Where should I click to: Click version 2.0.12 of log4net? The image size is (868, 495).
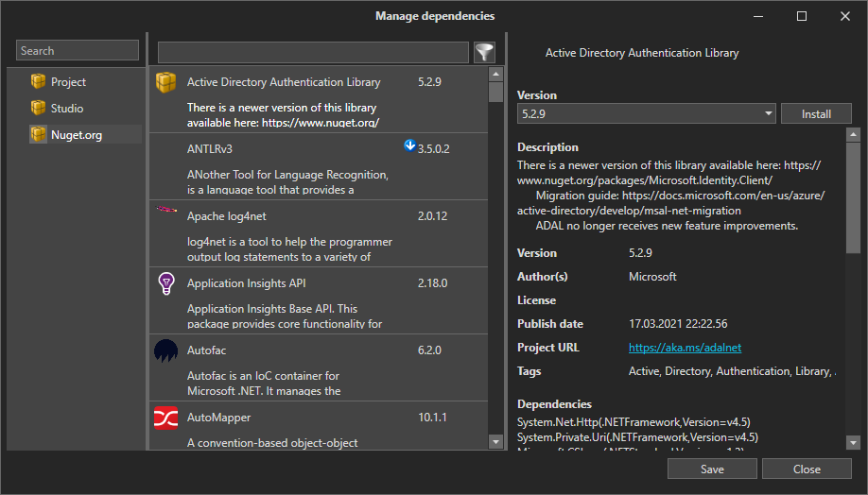(432, 215)
